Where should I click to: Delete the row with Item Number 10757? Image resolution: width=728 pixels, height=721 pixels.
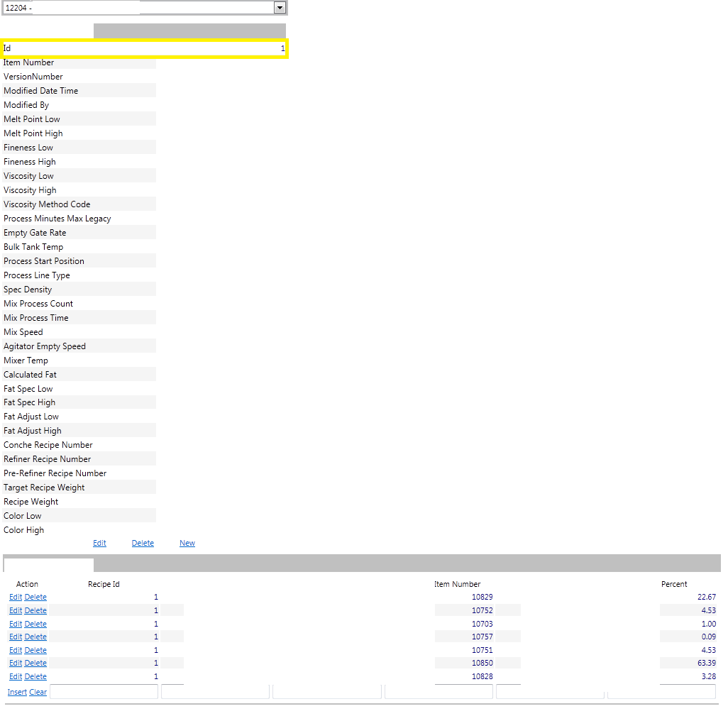coord(35,637)
